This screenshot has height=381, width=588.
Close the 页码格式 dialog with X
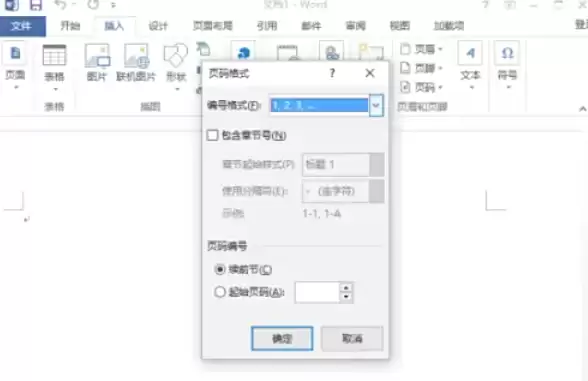click(370, 73)
